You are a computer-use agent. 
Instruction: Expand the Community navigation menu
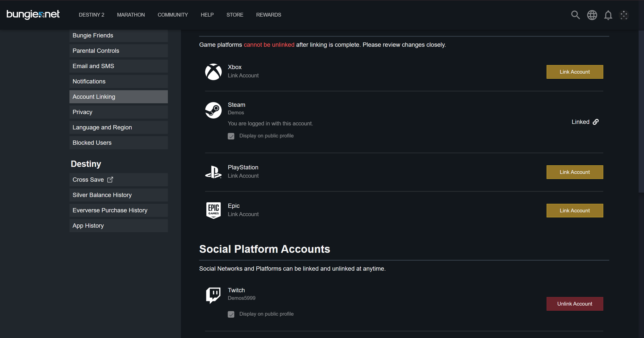(x=173, y=15)
